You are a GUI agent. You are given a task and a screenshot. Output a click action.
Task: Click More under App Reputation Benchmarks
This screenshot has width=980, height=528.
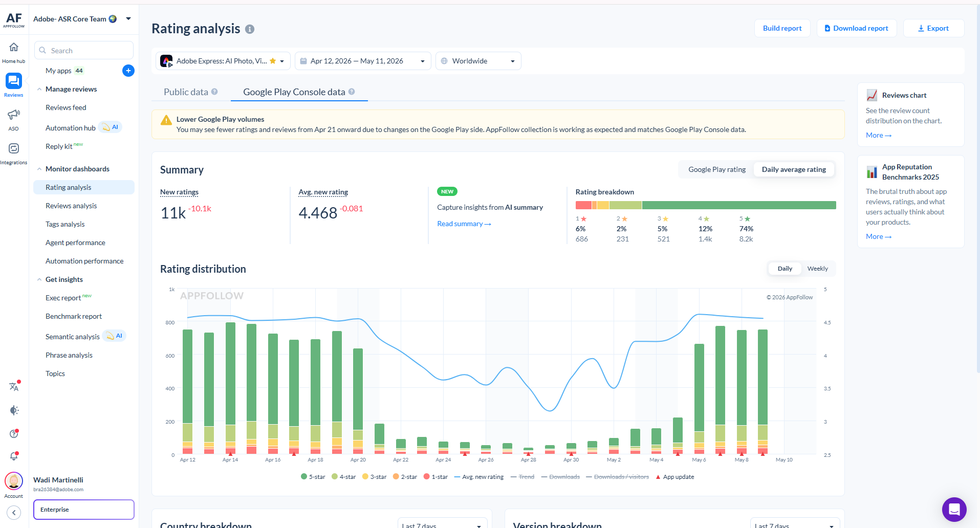(x=878, y=236)
